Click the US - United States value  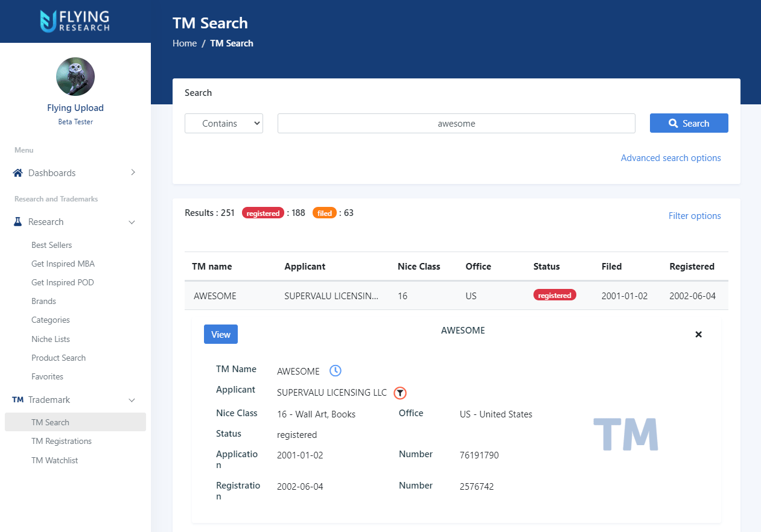(496, 414)
